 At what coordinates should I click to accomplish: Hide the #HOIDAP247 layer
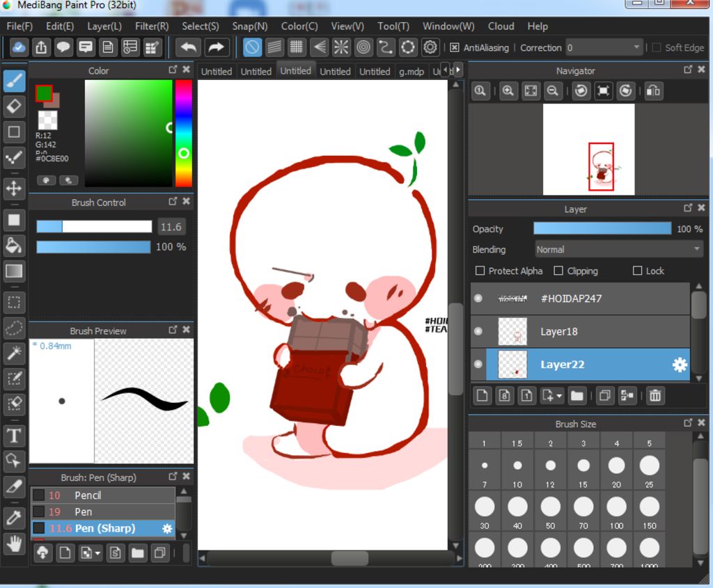(478, 299)
